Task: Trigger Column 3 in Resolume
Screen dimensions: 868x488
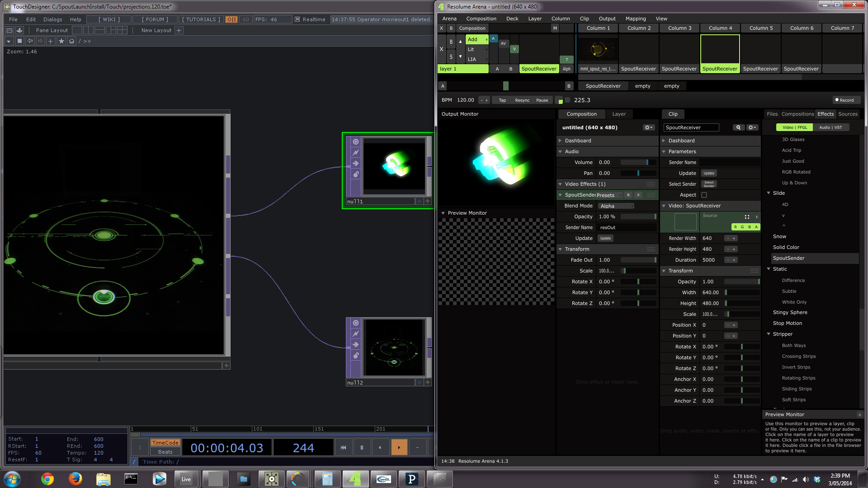Action: click(679, 28)
